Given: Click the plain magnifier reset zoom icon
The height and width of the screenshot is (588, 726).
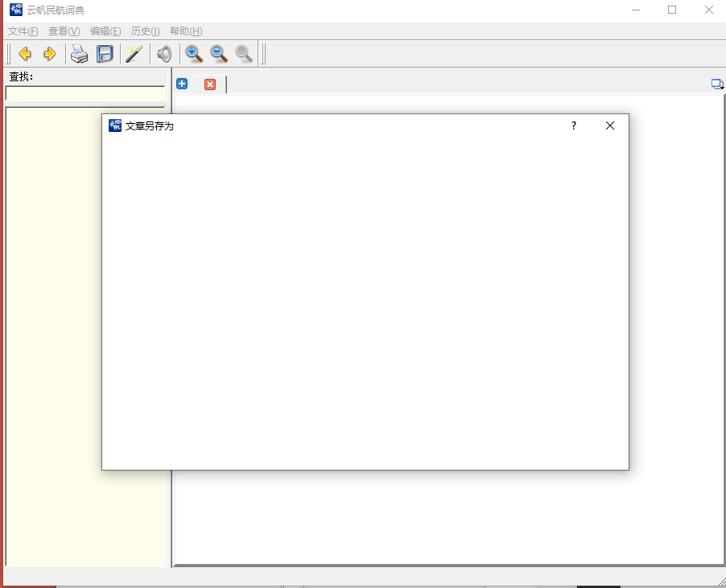Looking at the screenshot, I should coord(243,54).
